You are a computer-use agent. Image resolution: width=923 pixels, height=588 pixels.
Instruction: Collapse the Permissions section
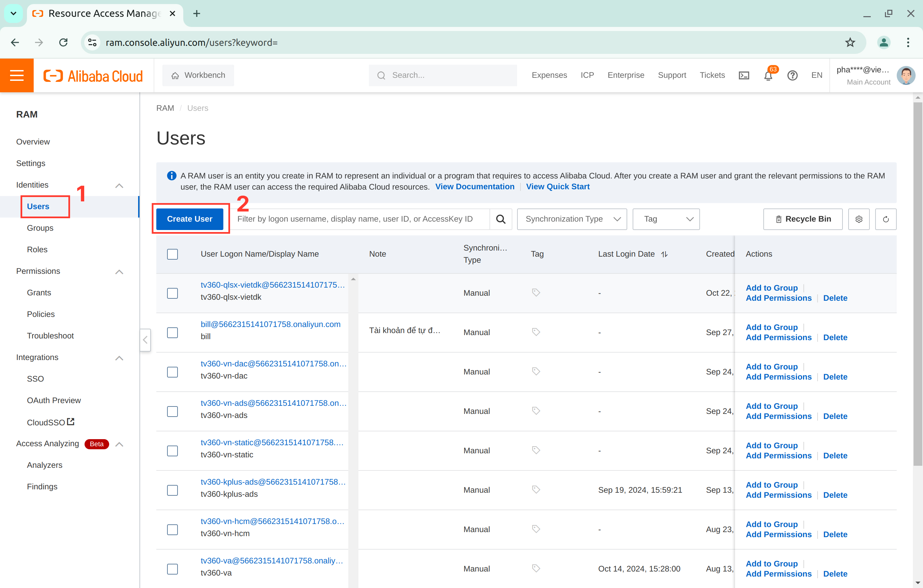pyautogui.click(x=119, y=272)
